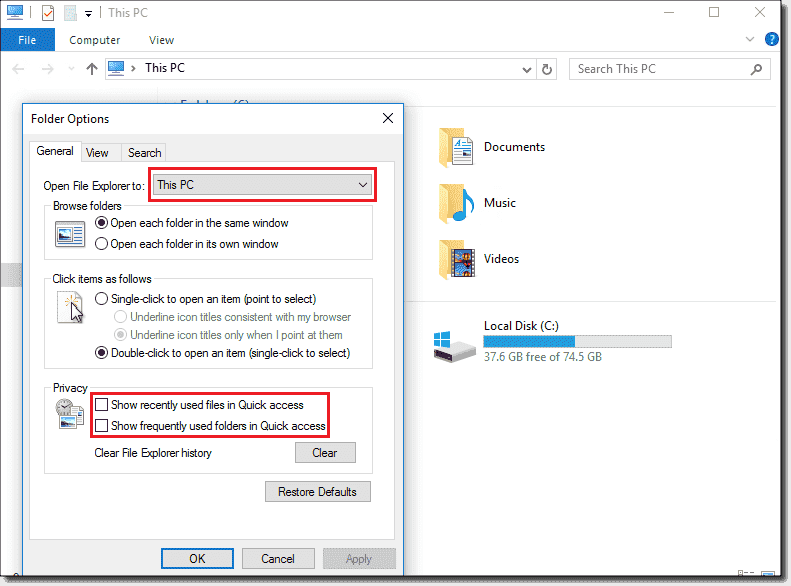Click the magnifier search icon
This screenshot has height=586, width=791.
tap(756, 70)
